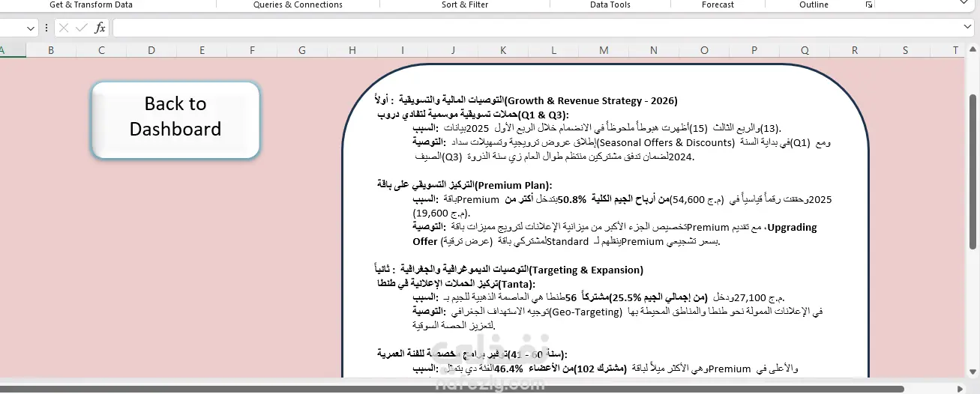
Task: Click the line mentioning '25.5%' and 27,100
Action: coord(598,297)
